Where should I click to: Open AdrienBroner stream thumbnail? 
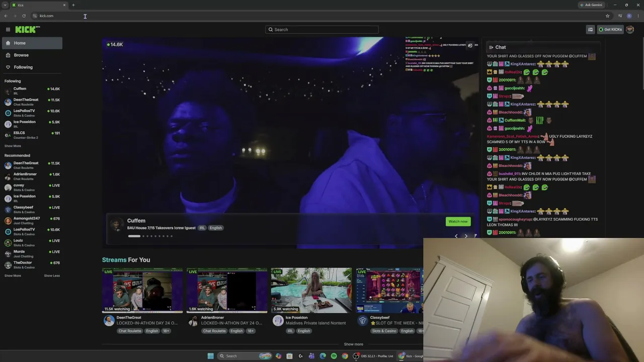pyautogui.click(x=227, y=291)
